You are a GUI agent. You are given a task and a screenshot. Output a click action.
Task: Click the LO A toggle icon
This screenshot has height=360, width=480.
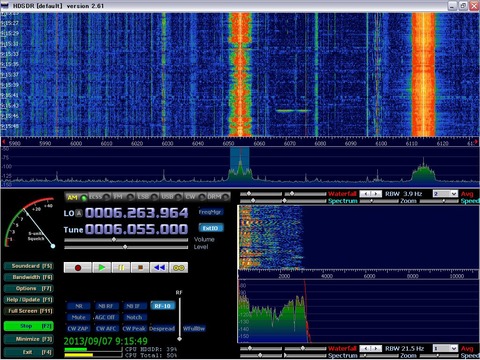click(79, 214)
